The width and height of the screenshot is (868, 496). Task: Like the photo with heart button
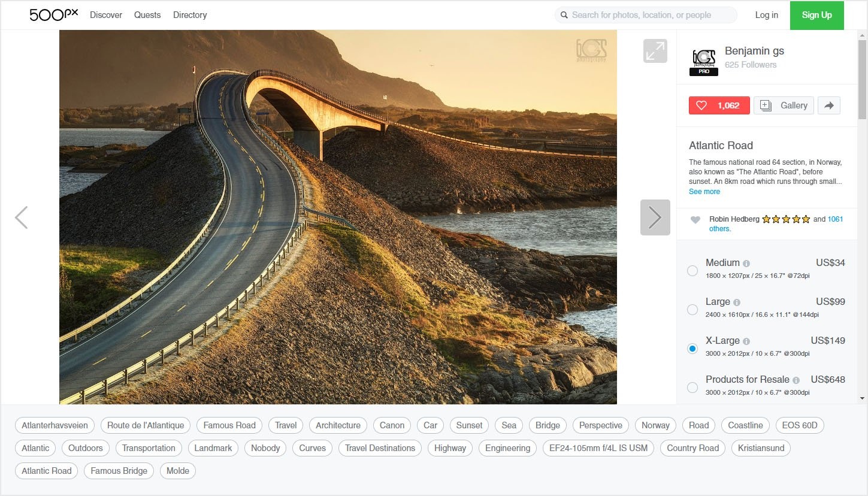click(x=719, y=105)
